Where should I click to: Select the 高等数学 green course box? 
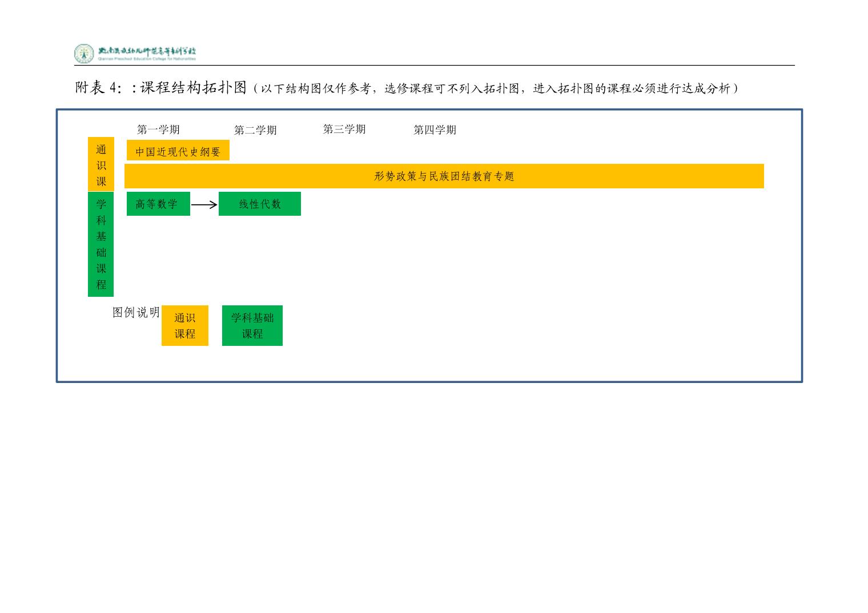tap(158, 204)
